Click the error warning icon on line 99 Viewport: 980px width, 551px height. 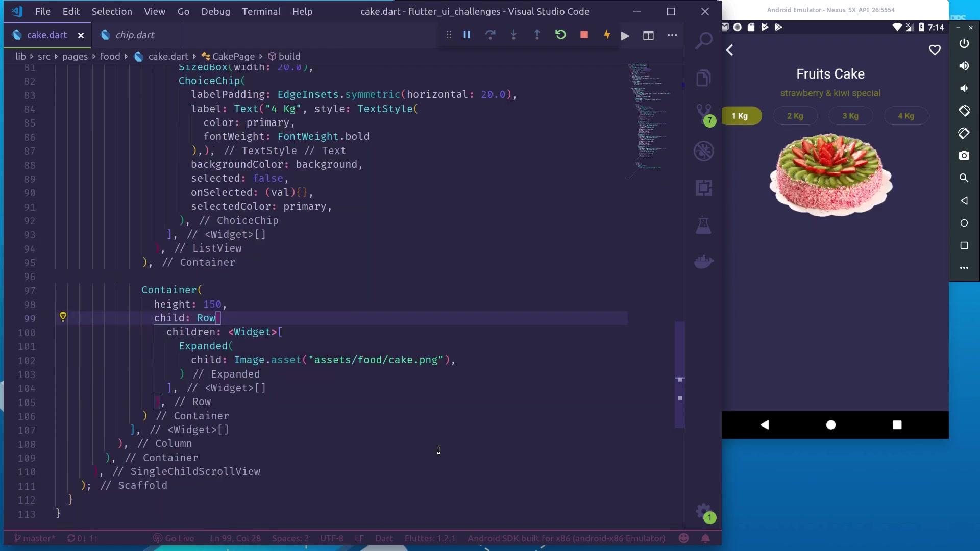click(x=63, y=317)
